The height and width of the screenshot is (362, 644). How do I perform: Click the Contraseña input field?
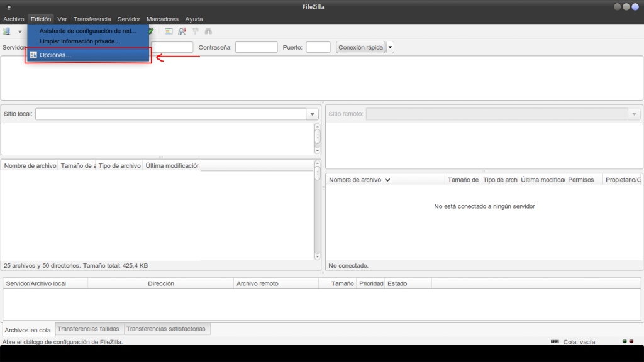coord(256,47)
